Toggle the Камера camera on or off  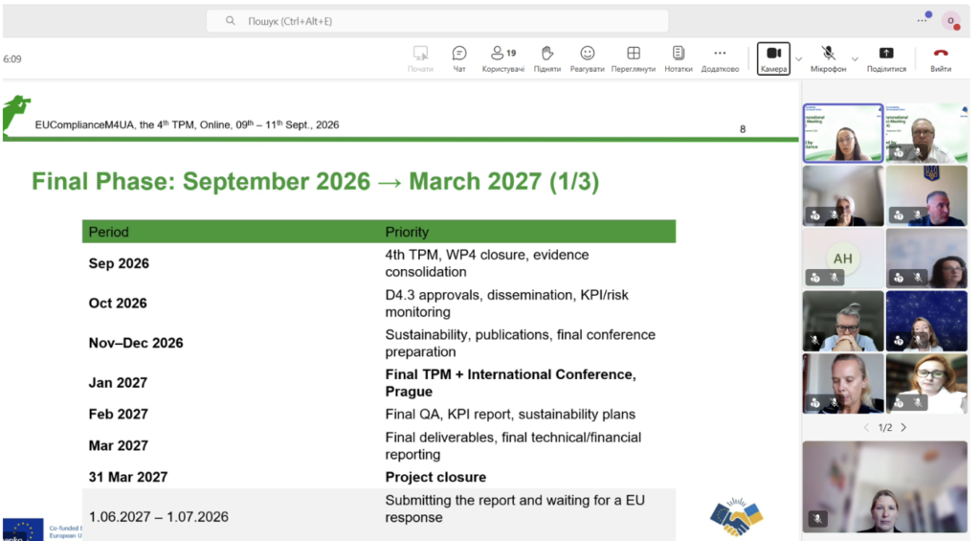pos(773,58)
